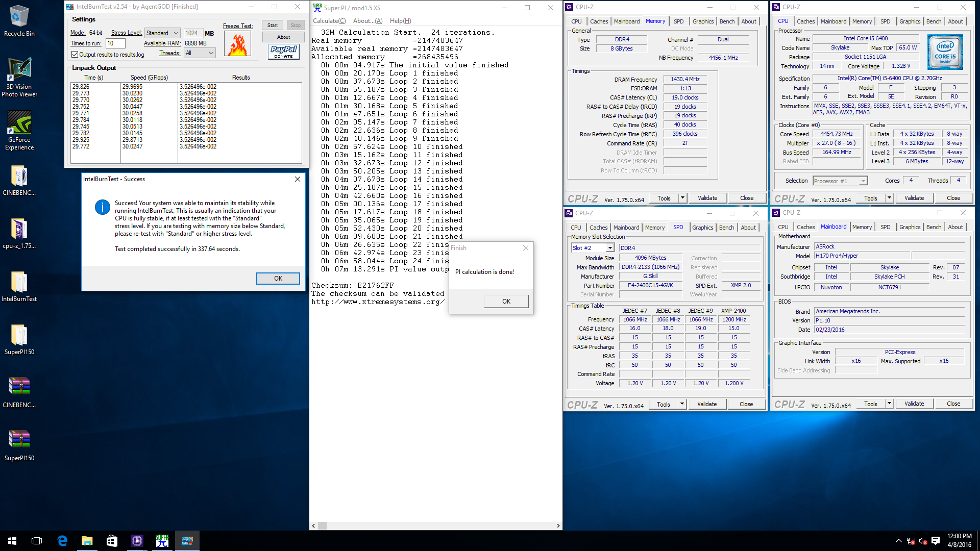Click the Intel Core i5 logo badge
The width and height of the screenshot is (980, 551).
tap(945, 52)
